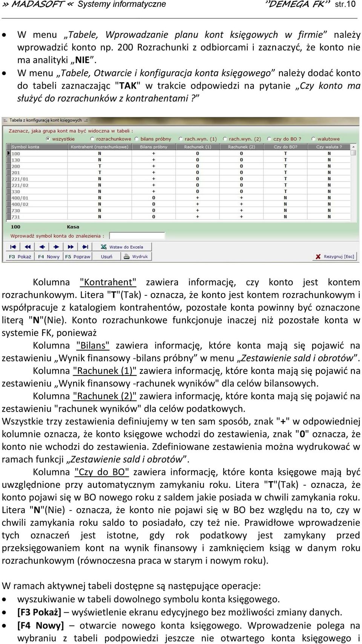This screenshot has height=644, width=362.
Task: Select account row 400/01
Action: [179, 198]
